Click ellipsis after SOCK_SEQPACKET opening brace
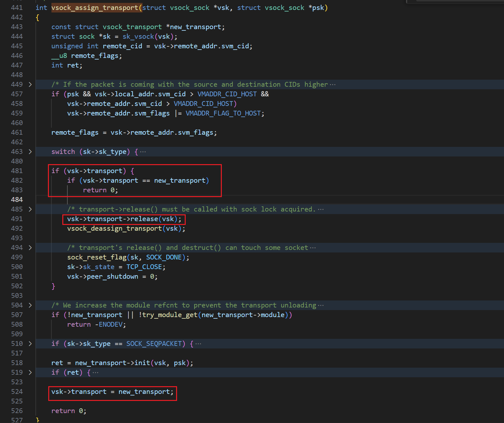 tap(198, 344)
